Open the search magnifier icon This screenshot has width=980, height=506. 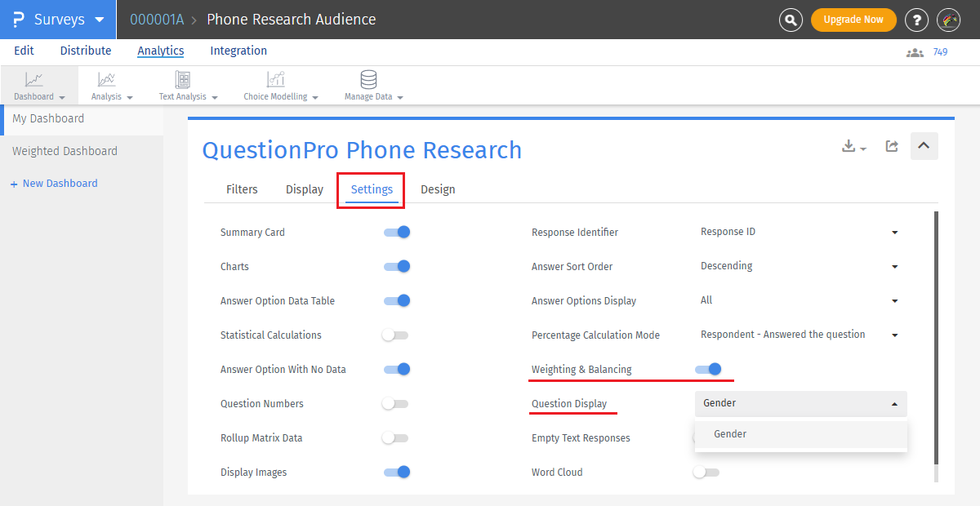791,20
